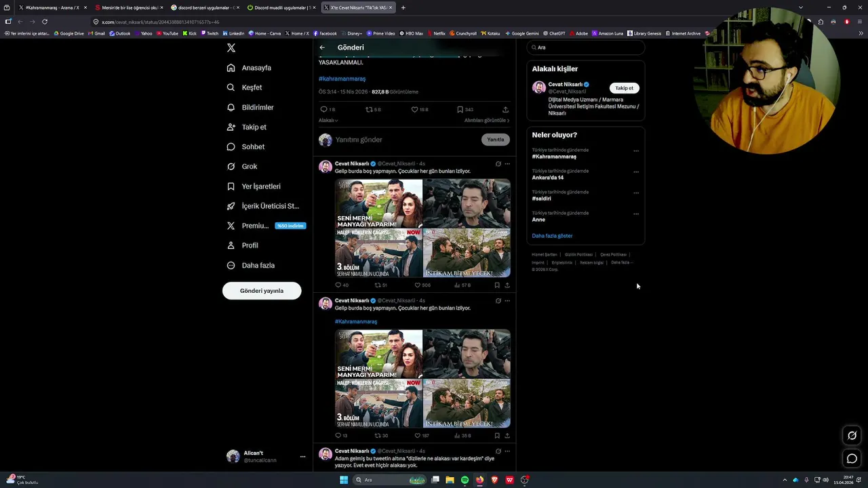Open Grok from the sidebar

(241, 166)
